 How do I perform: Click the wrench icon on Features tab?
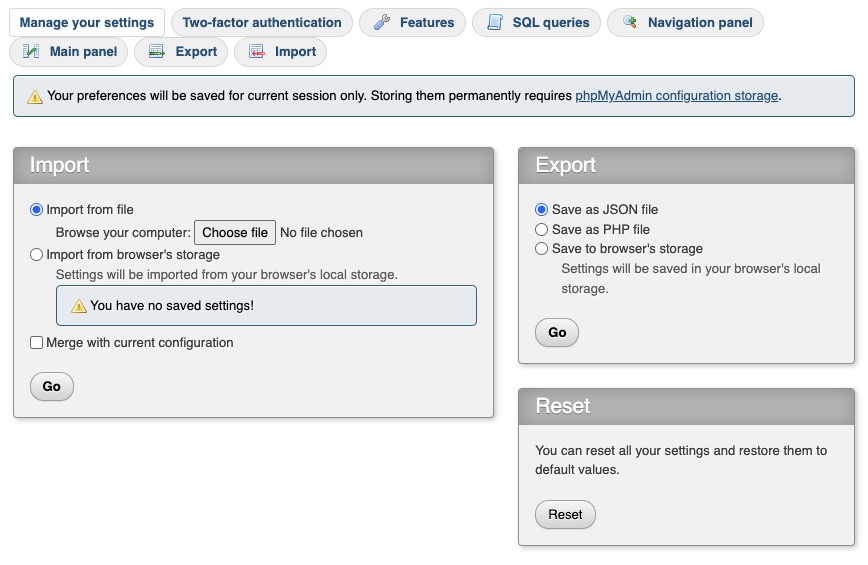382,23
